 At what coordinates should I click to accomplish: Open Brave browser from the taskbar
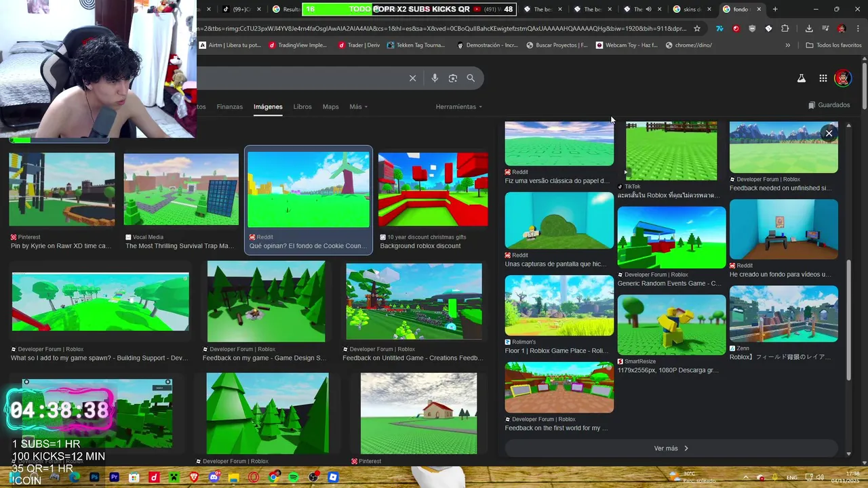click(x=194, y=477)
